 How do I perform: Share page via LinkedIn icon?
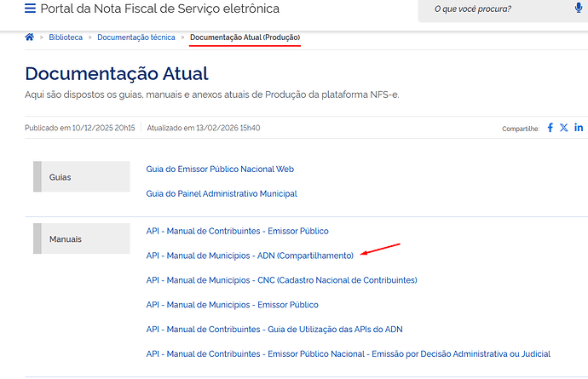(x=579, y=128)
